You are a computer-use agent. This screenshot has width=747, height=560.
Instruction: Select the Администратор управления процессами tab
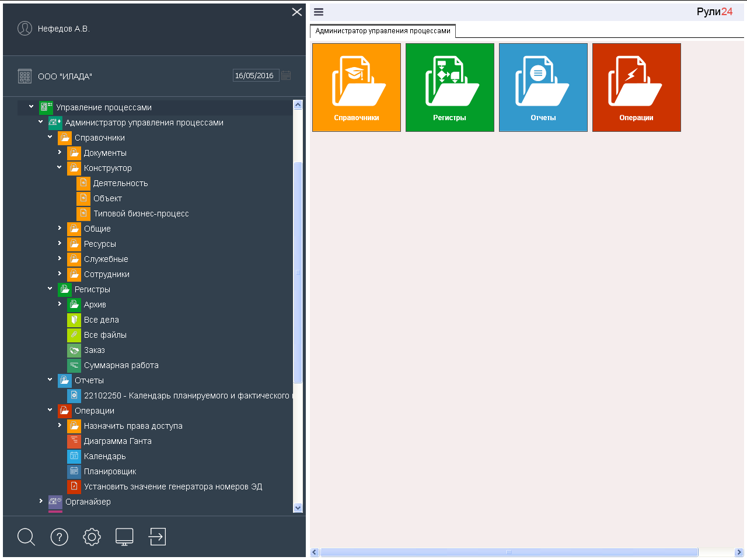383,31
